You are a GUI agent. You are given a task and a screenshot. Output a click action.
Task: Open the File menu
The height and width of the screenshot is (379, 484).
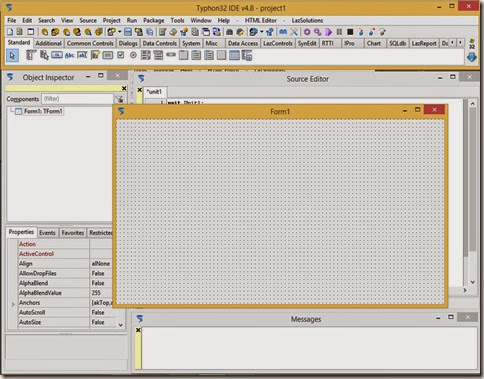(12, 20)
